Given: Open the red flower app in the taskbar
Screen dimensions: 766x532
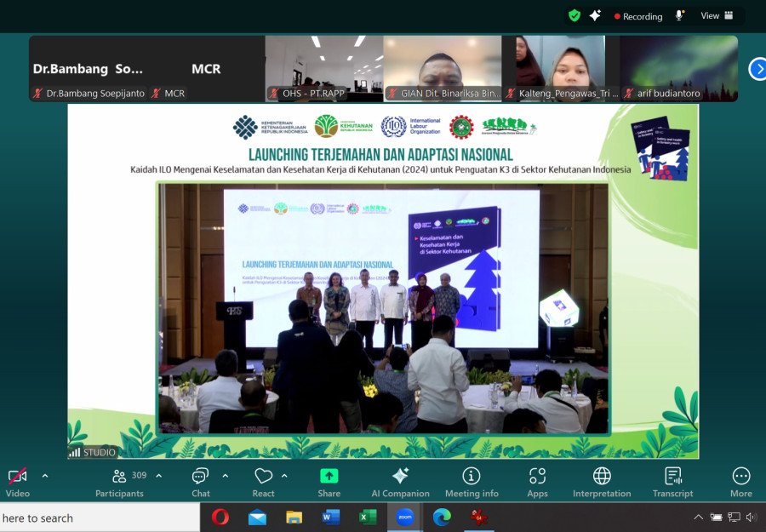Looking at the screenshot, I should 478,518.
